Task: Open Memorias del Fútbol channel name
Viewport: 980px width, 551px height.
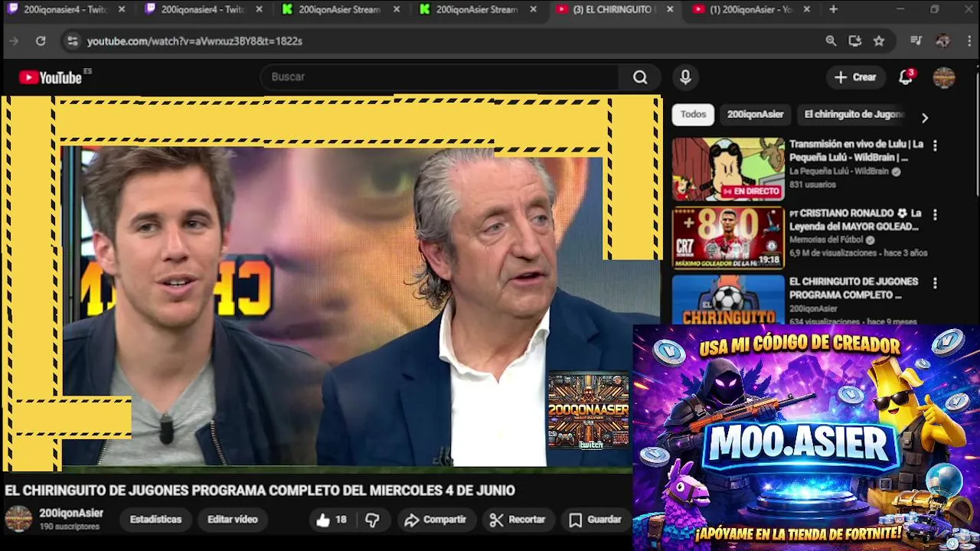Action: coord(827,240)
